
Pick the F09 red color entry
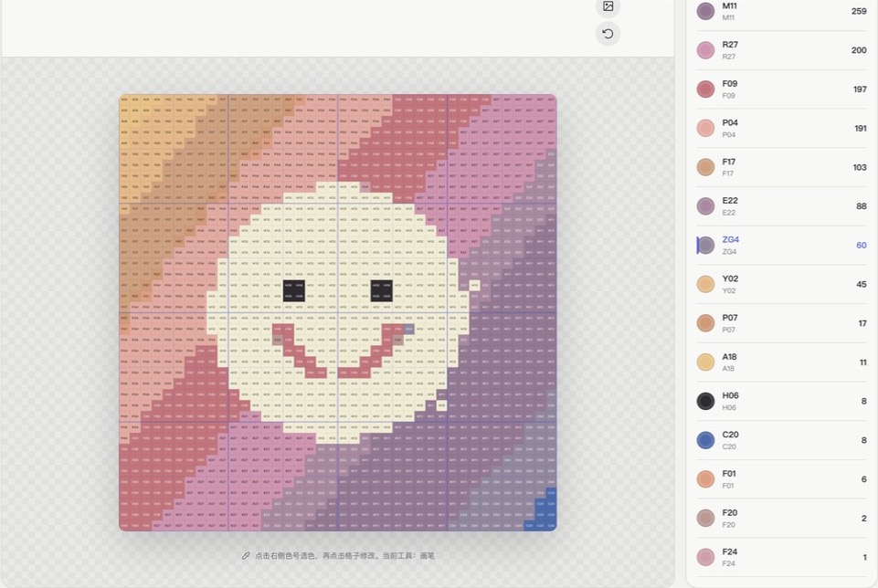[x=782, y=89]
